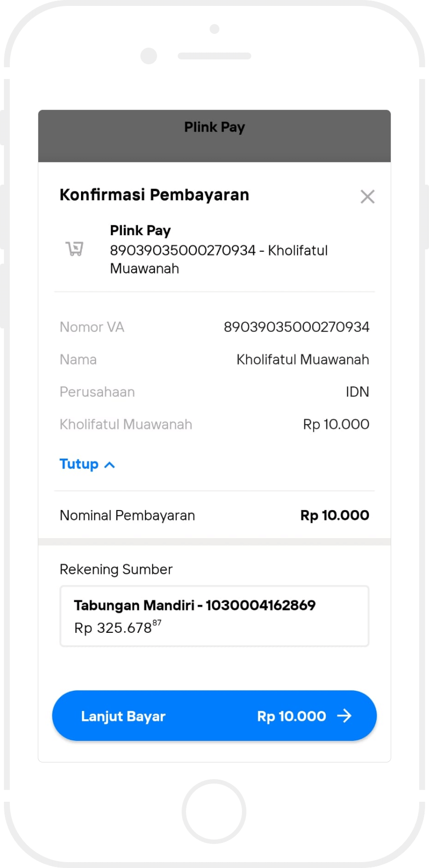The image size is (429, 868).
Task: Click the shopping cart icon
Action: (75, 249)
